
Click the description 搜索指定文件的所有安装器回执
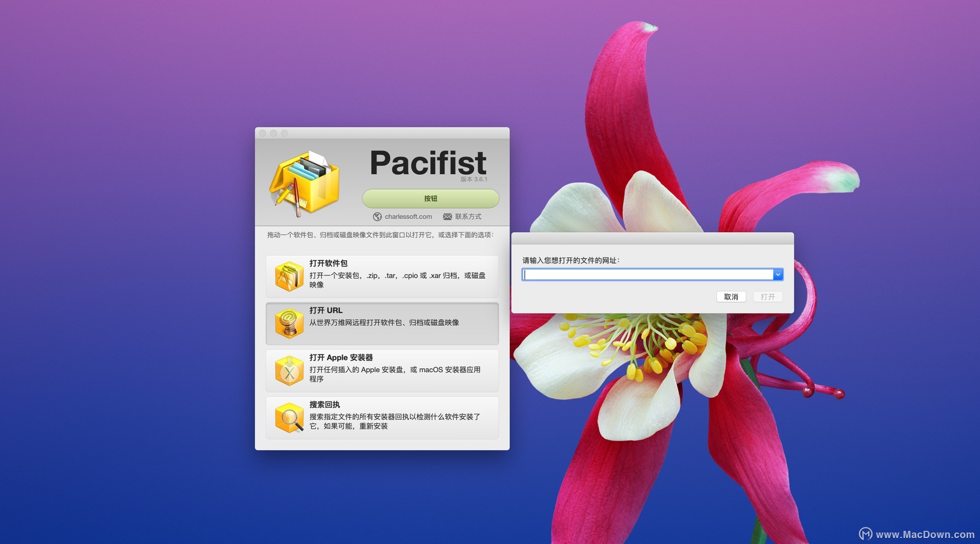395,421
